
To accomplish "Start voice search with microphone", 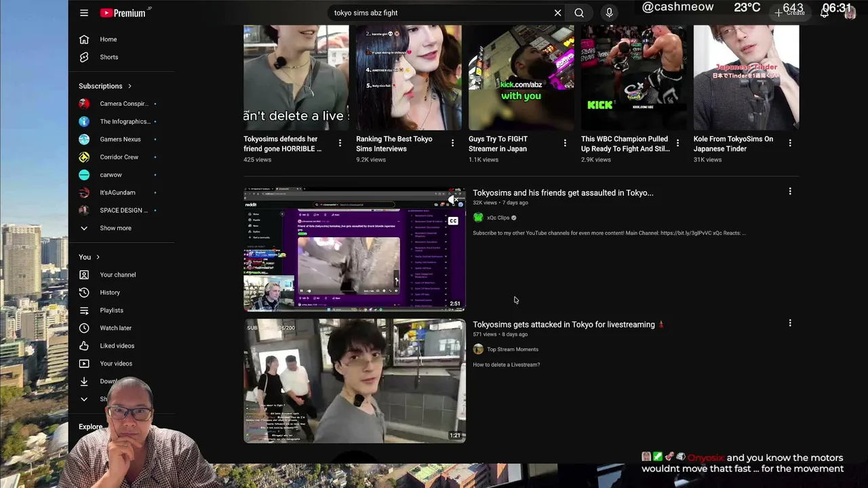I will pyautogui.click(x=609, y=13).
